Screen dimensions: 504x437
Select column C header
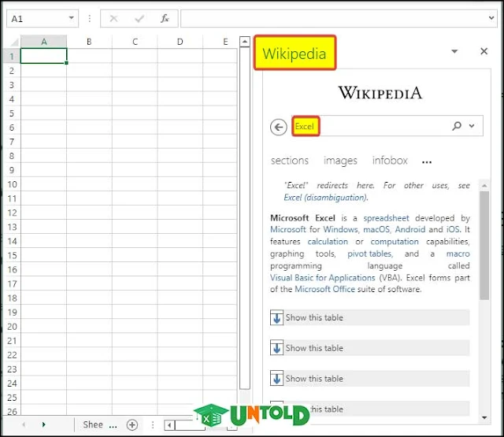click(135, 42)
